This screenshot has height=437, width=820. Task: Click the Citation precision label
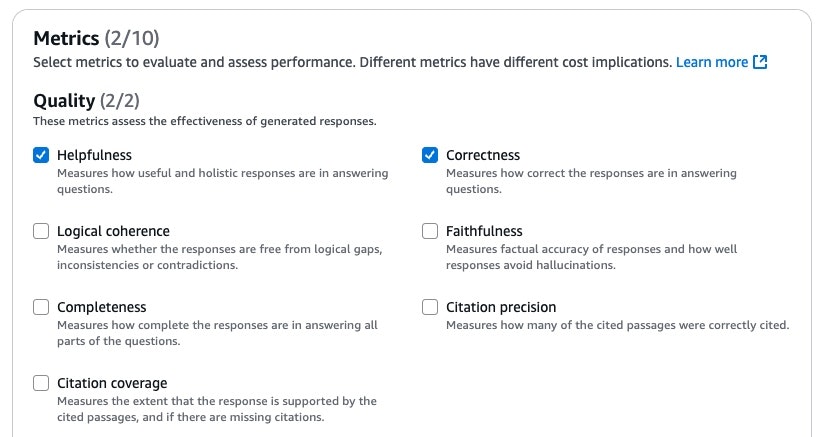pos(501,307)
